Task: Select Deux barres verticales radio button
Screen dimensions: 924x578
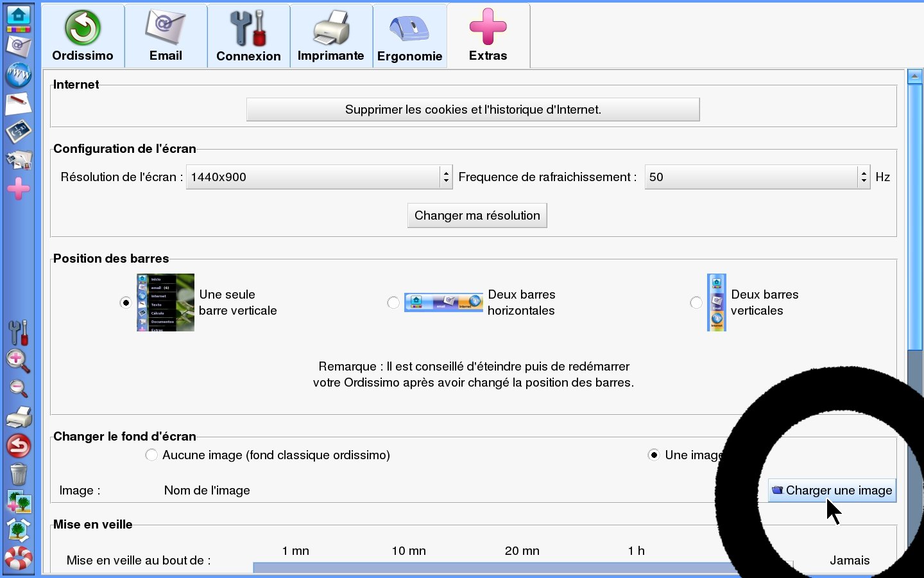Action: point(696,302)
